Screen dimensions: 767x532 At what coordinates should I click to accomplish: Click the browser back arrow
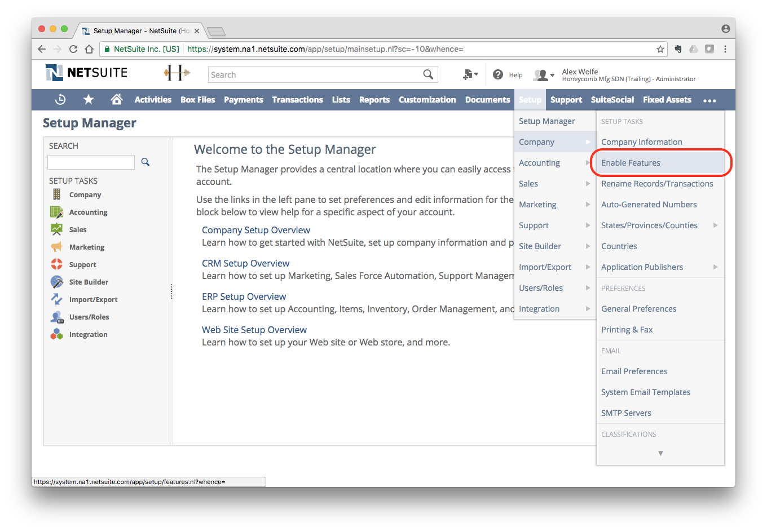click(42, 49)
